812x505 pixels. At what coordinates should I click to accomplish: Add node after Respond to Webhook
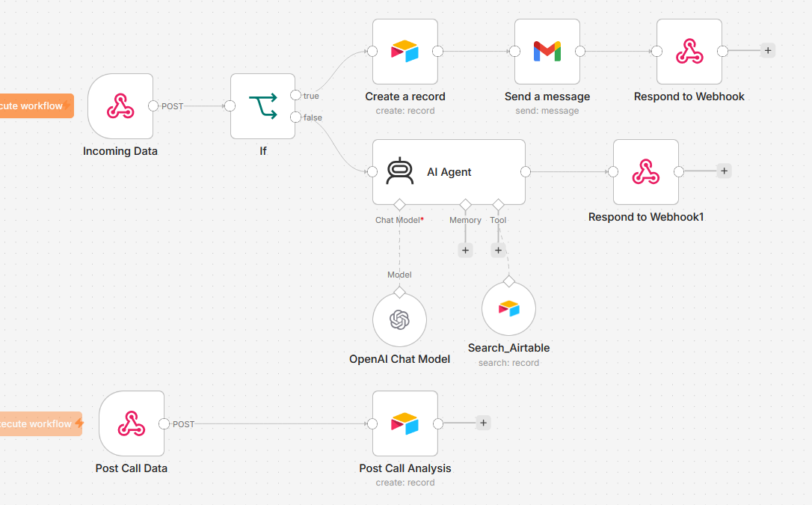pyautogui.click(x=768, y=51)
